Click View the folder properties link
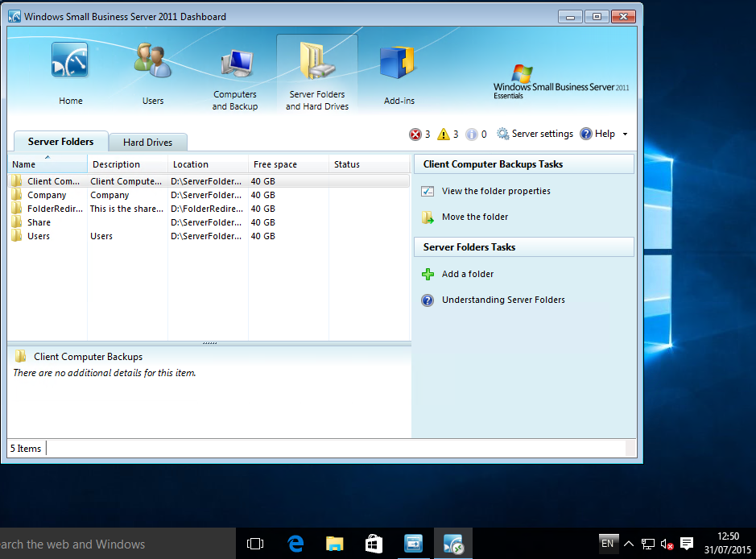This screenshot has height=559, width=756. [496, 192]
